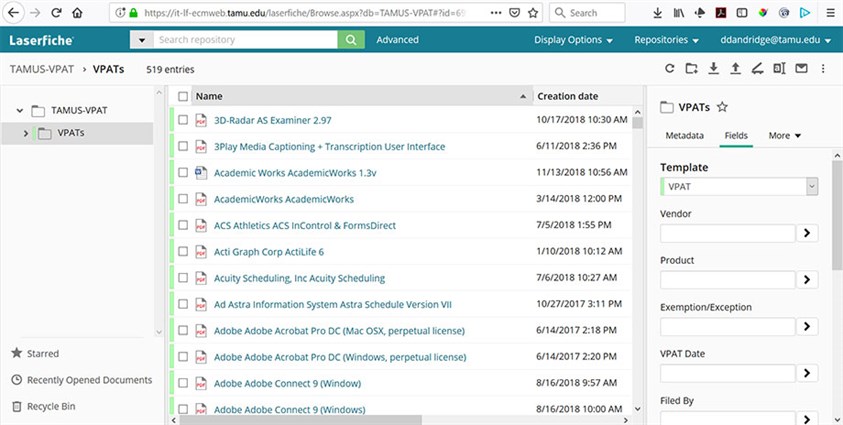The width and height of the screenshot is (843, 425).
Task: Check the Acuity Scheduling checkbox
Action: pyautogui.click(x=183, y=278)
